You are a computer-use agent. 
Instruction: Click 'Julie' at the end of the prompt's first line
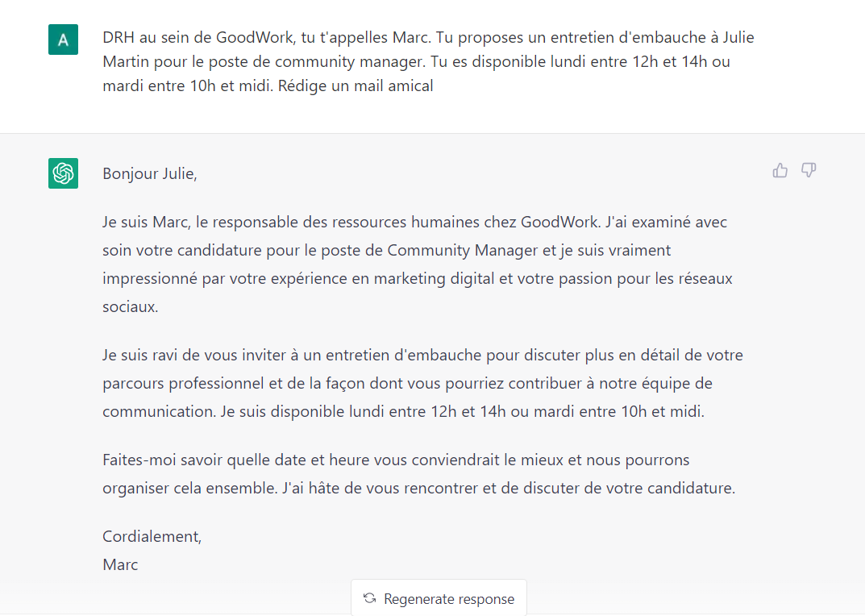[x=738, y=38]
